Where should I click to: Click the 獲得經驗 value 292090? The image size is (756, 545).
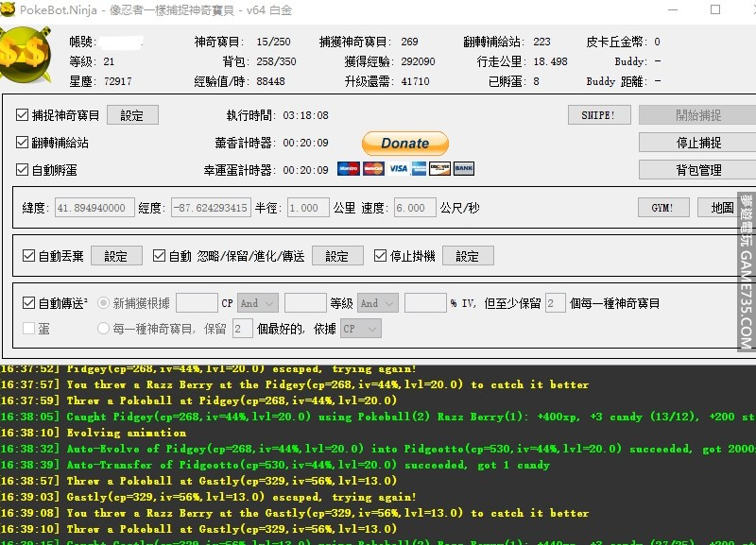pos(418,61)
